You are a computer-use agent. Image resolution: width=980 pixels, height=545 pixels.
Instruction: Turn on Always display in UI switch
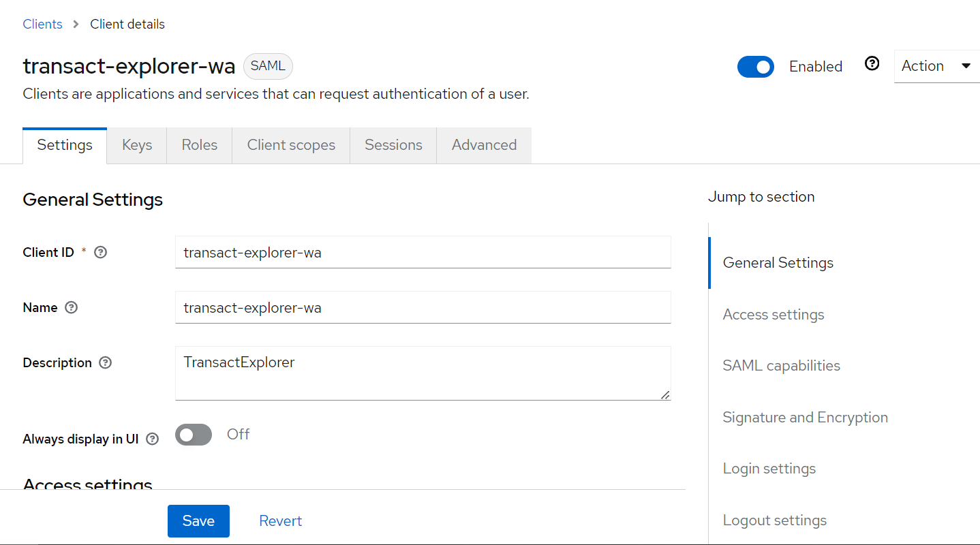[194, 435]
